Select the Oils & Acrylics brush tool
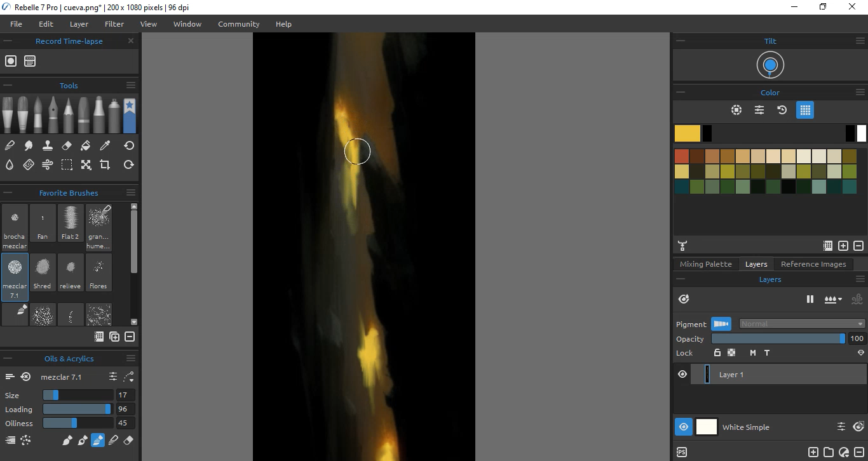Screen dimensions: 868x461 [x=8, y=114]
